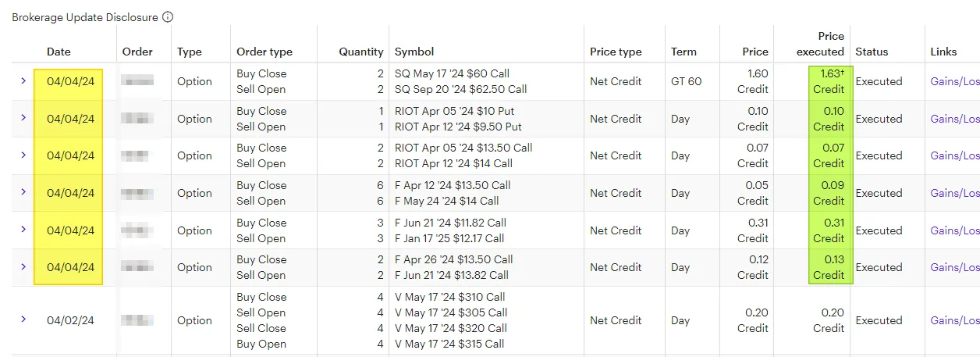Open Gains/Losses link for the SQ order
This screenshot has width=980, height=357.
955,81
